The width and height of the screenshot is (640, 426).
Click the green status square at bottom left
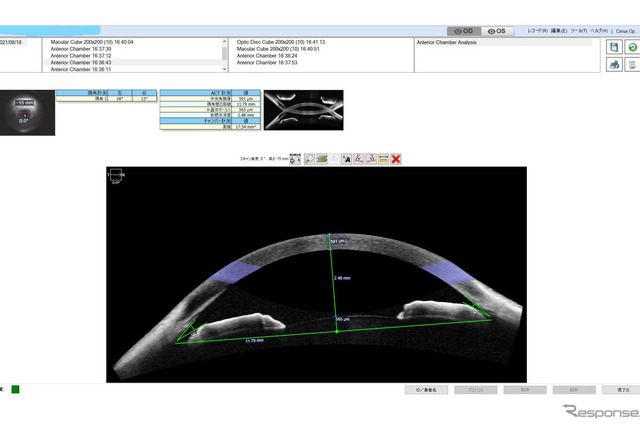click(15, 389)
